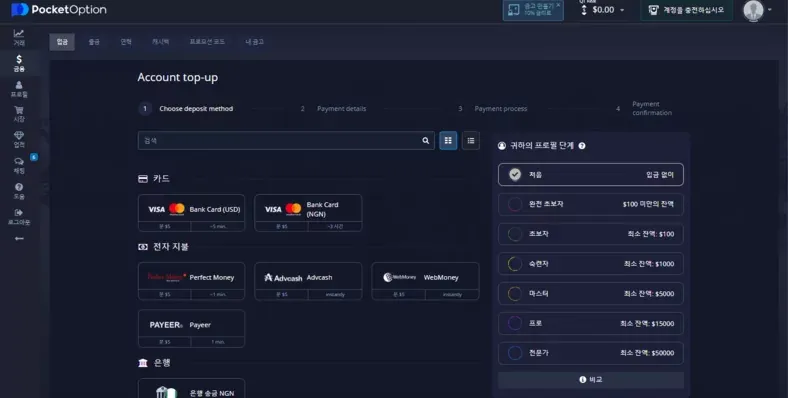This screenshot has height=398, width=788.
Task: Click the payment method search field
Action: coord(286,141)
